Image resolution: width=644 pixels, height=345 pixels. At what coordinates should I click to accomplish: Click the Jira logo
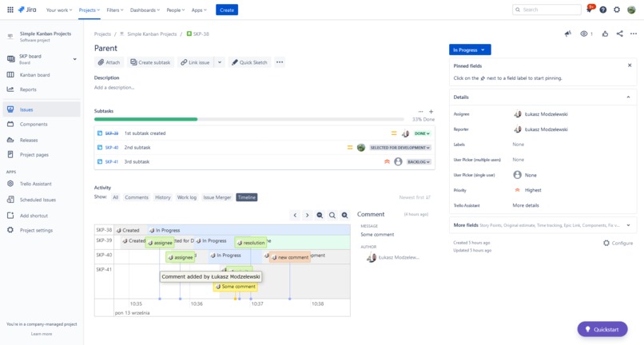[27, 10]
